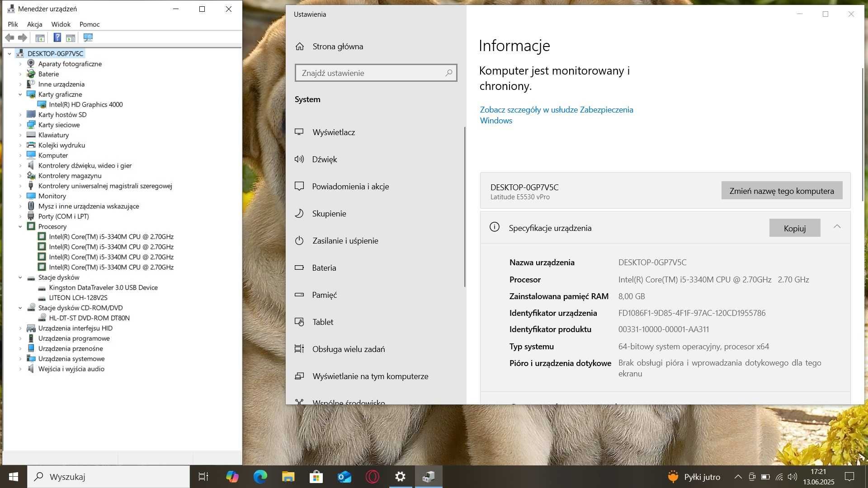Expand the Baterie tree node
This screenshot has width=868, height=488.
[20, 74]
